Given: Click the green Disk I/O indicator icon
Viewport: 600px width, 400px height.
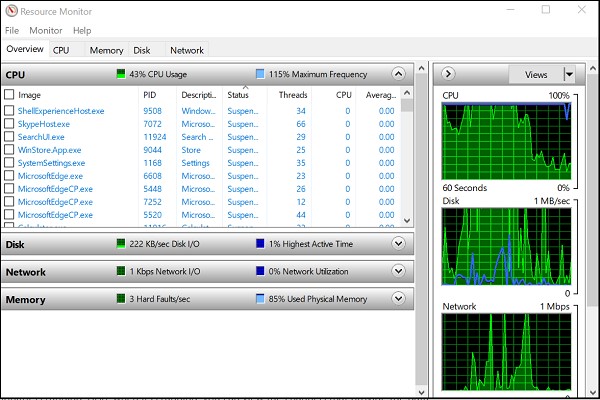Looking at the screenshot, I should tap(120, 244).
